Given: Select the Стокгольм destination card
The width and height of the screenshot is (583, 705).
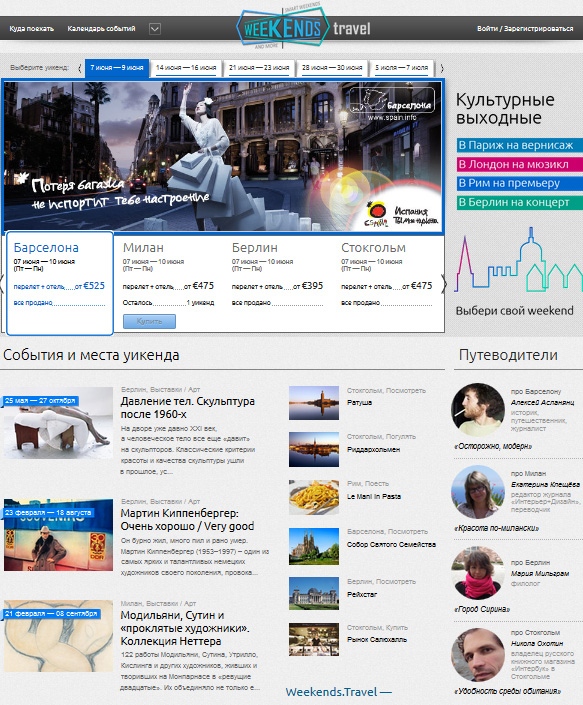Looking at the screenshot, I should (x=387, y=283).
